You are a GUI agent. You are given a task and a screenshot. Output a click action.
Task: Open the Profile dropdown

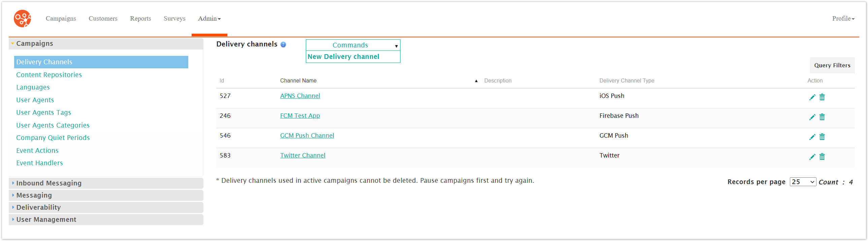843,19
